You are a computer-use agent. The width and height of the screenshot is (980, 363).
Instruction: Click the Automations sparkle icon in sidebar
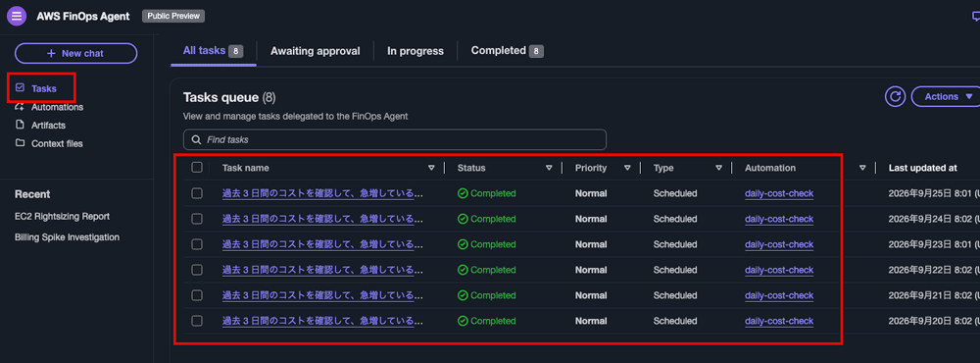pyautogui.click(x=20, y=106)
